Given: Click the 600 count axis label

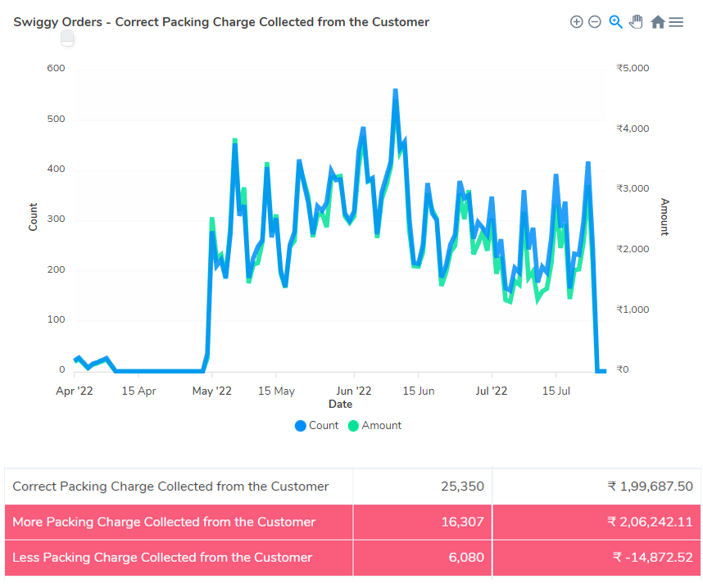Looking at the screenshot, I should pyautogui.click(x=56, y=68).
